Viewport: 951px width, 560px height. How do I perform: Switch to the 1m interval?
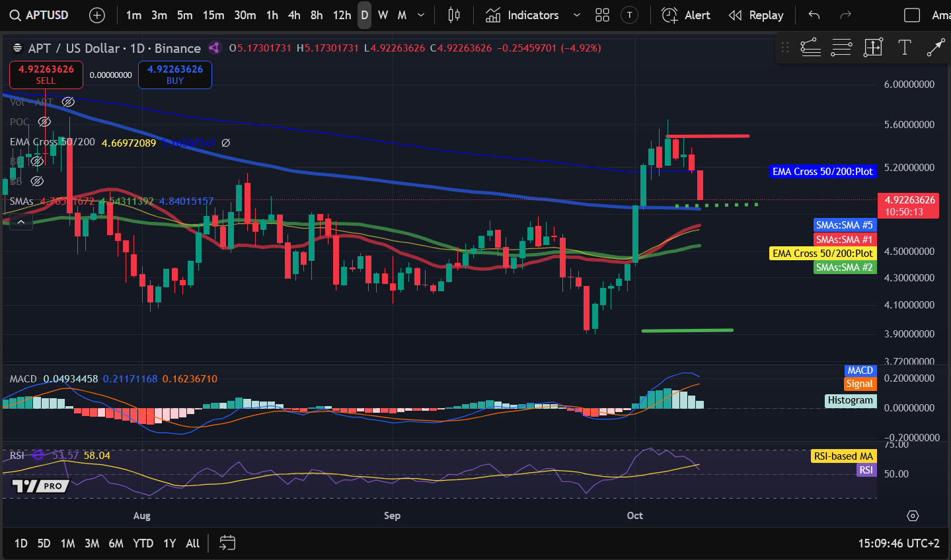(x=133, y=15)
